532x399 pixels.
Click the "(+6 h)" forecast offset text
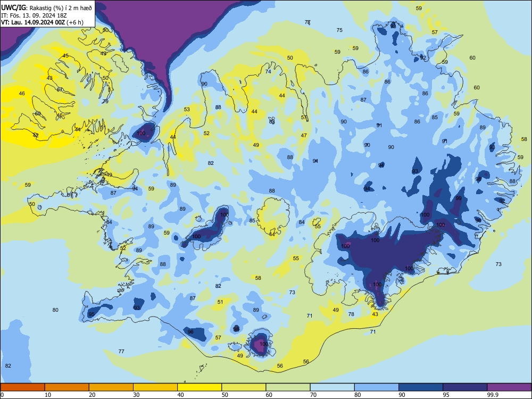pyautogui.click(x=75, y=22)
